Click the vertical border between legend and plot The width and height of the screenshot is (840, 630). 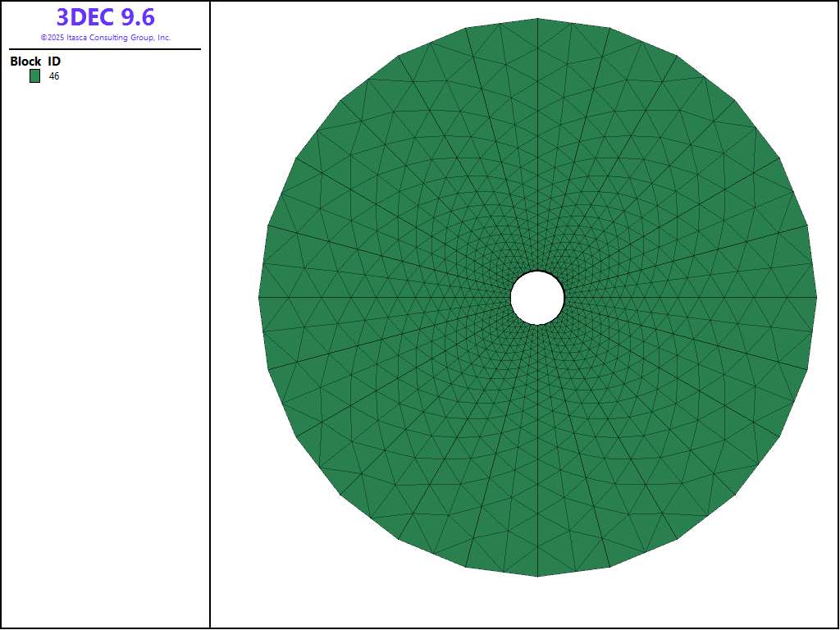pyautogui.click(x=210, y=328)
